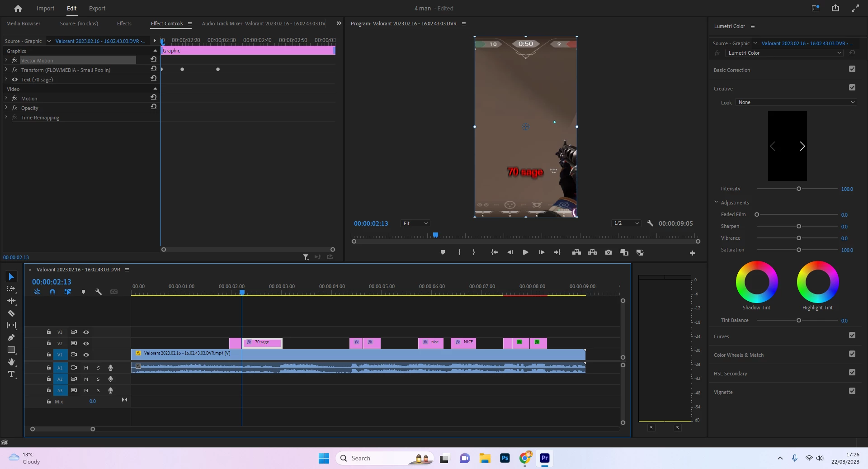The width and height of the screenshot is (868, 469).
Task: Hide track V2 output eye
Action: (86, 343)
